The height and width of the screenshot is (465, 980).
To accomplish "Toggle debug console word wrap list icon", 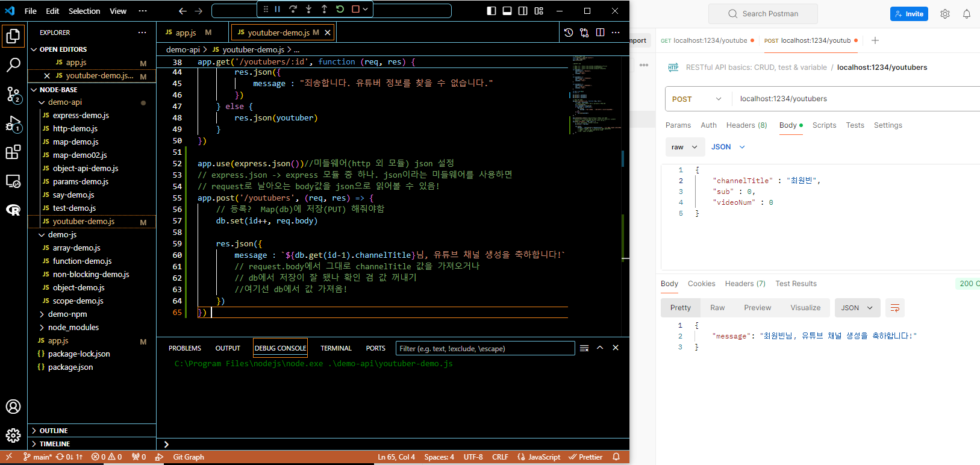I will coord(584,348).
